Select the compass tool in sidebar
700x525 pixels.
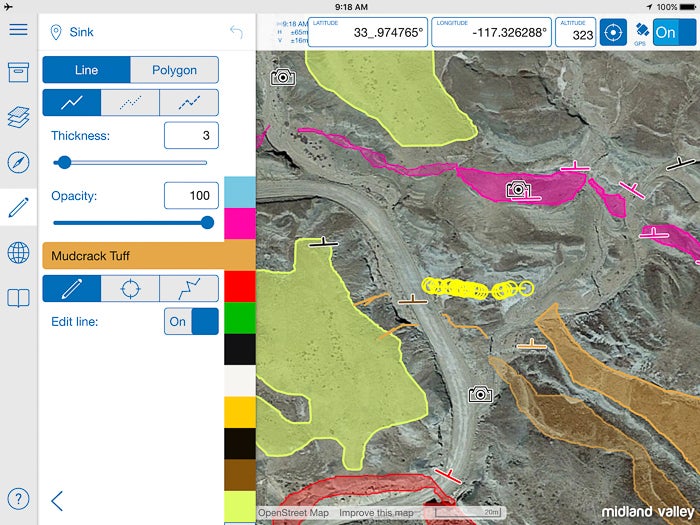[18, 163]
